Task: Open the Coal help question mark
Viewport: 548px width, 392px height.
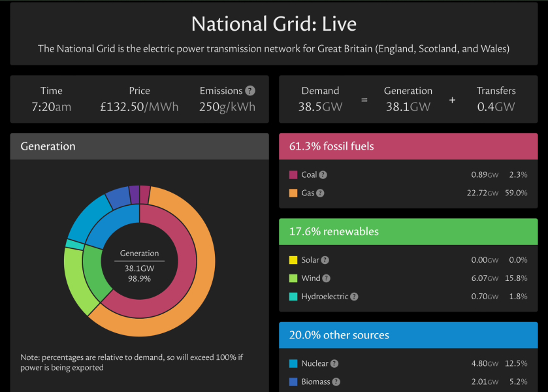Action: [x=323, y=175]
